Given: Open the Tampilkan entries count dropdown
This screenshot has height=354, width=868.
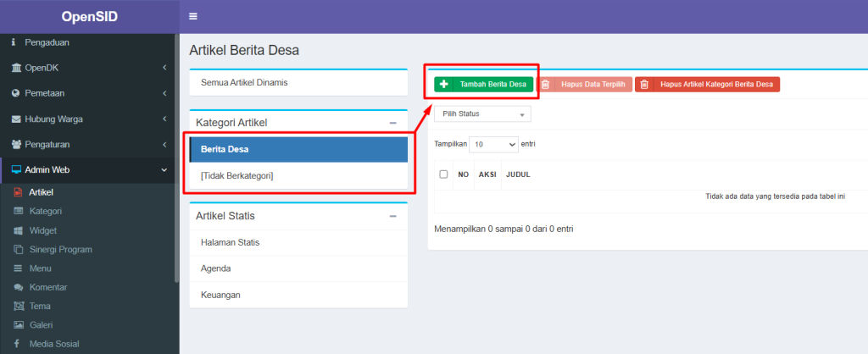Looking at the screenshot, I should (494, 144).
